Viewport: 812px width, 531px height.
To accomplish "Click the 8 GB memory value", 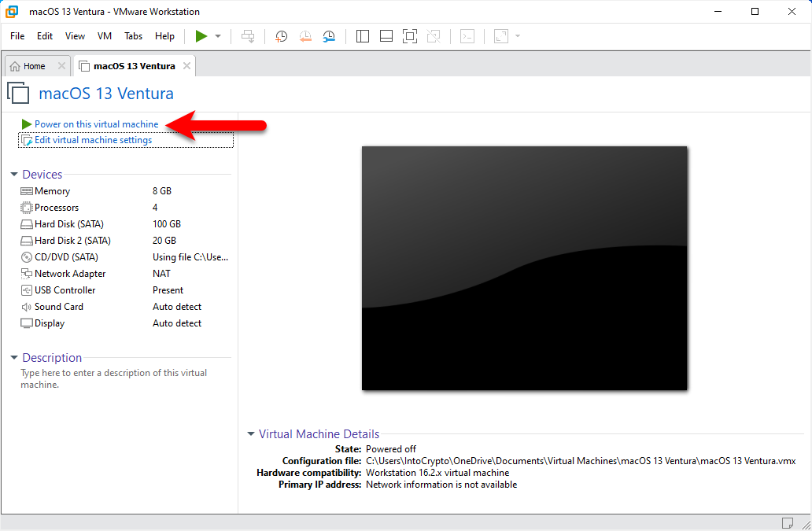I will coord(162,191).
